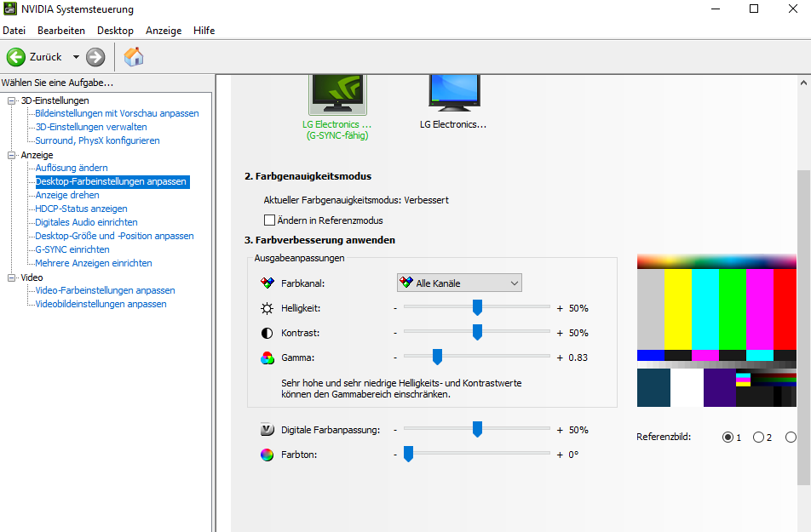Open the home page house icon
Screen dimensions: 811x532
[134, 57]
